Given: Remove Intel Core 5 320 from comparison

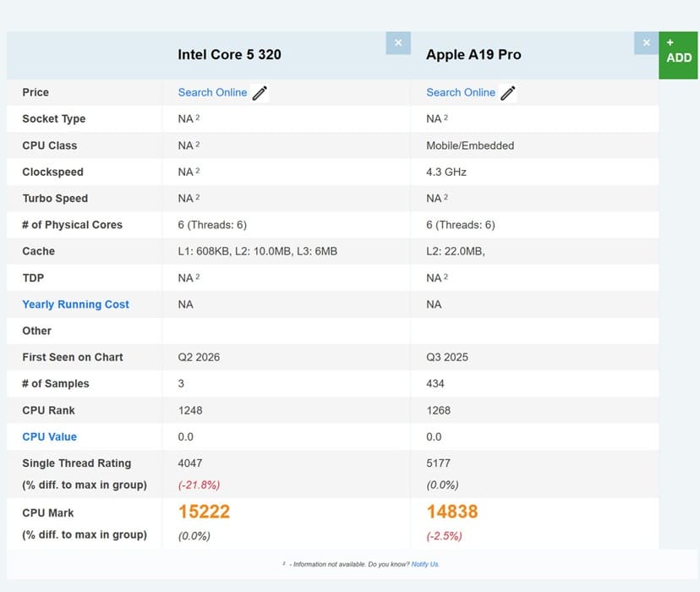Looking at the screenshot, I should (397, 43).
